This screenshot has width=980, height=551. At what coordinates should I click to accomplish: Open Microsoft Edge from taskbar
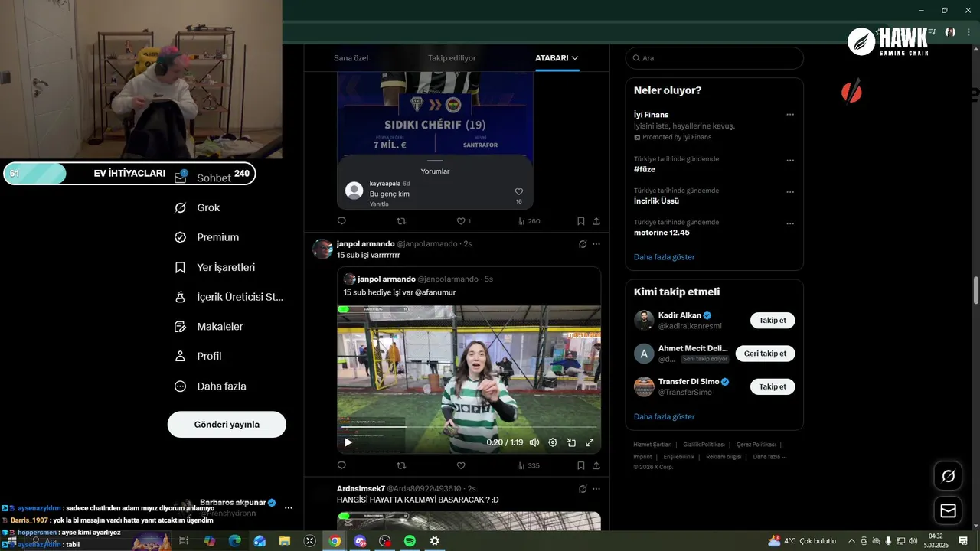click(235, 541)
